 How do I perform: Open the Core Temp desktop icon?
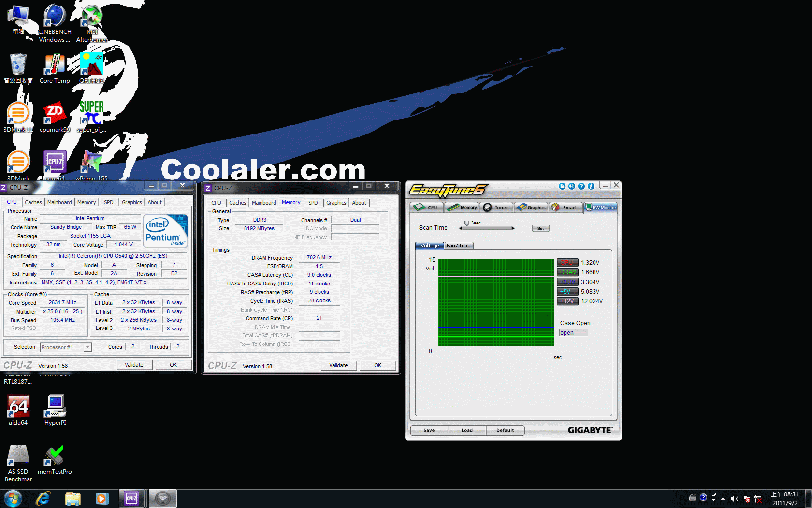[x=55, y=68]
